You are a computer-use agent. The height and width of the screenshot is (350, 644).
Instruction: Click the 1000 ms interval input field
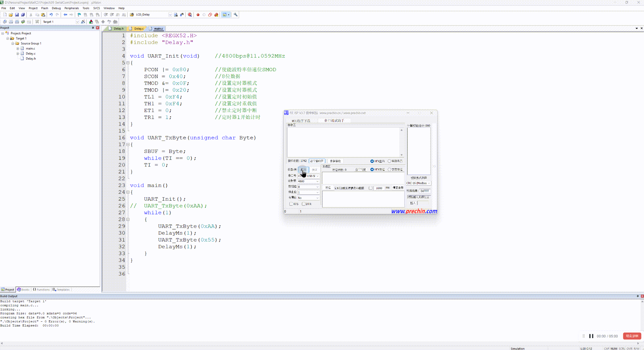tap(379, 188)
